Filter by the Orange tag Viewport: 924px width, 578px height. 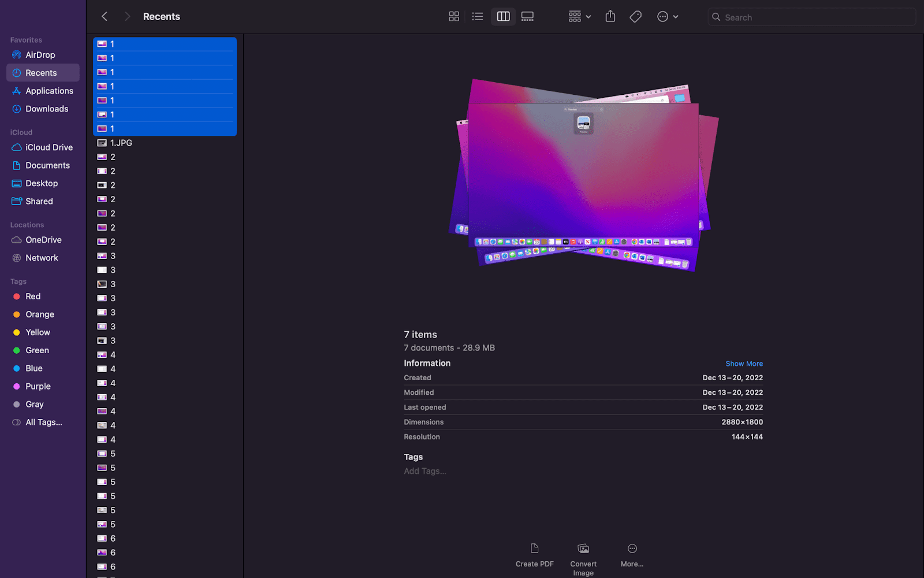click(43, 314)
